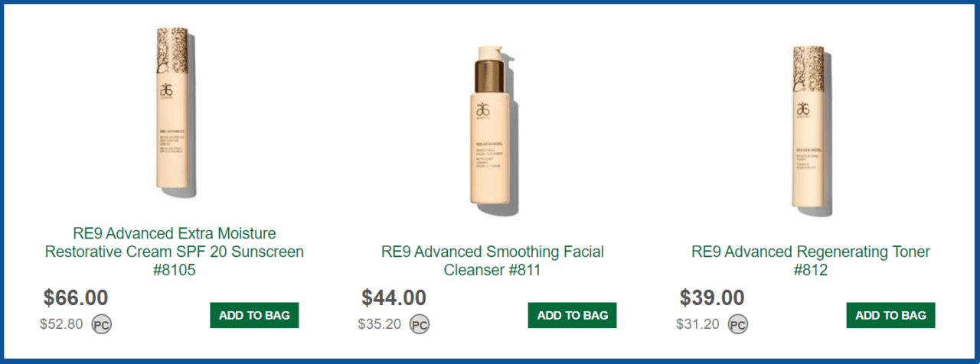
Task: Click the Arbonne logo on the cleanser bottle
Action: coord(484,112)
